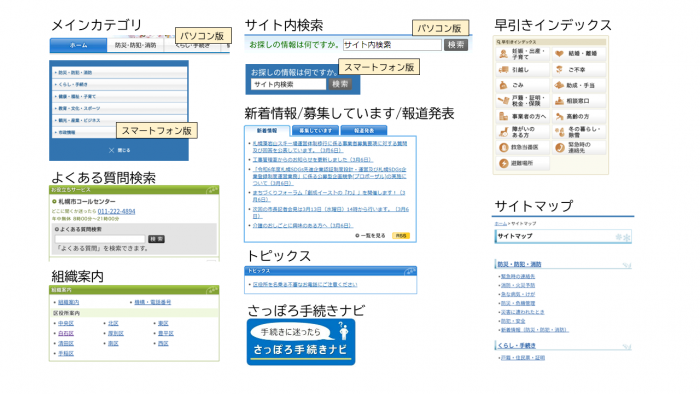Open the 相談窓口 index button
The width and height of the screenshot is (700, 394).
[579, 101]
